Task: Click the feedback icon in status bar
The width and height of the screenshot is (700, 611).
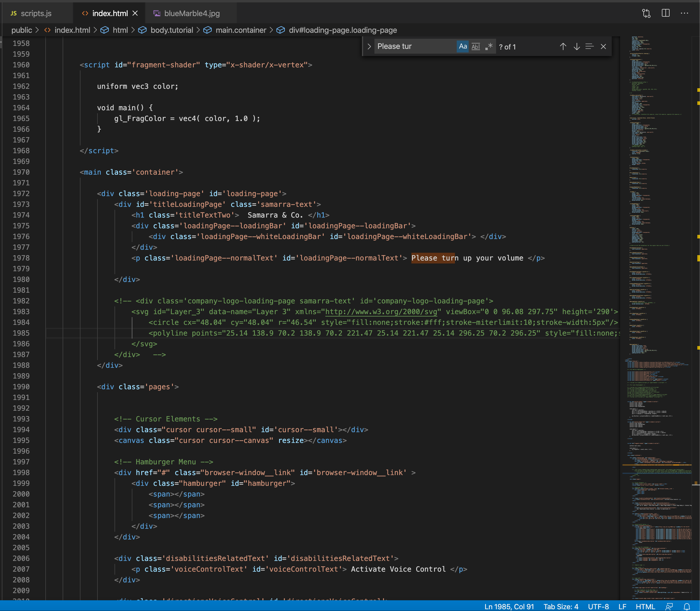Action: (669, 607)
